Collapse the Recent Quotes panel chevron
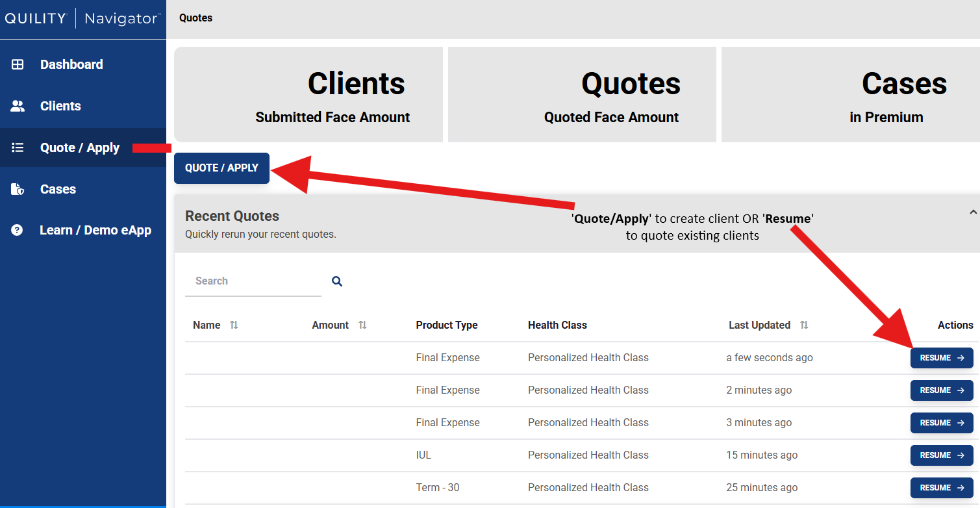 pyautogui.click(x=972, y=212)
